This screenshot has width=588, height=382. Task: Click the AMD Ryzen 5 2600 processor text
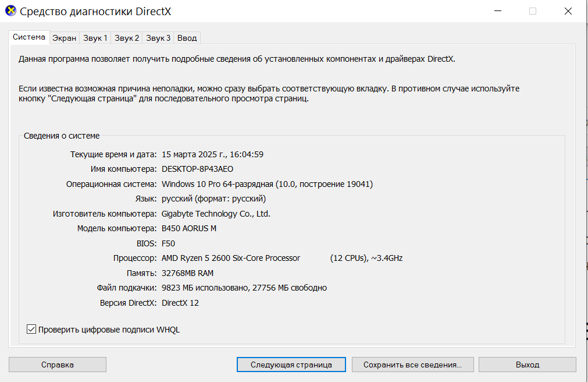[231, 258]
